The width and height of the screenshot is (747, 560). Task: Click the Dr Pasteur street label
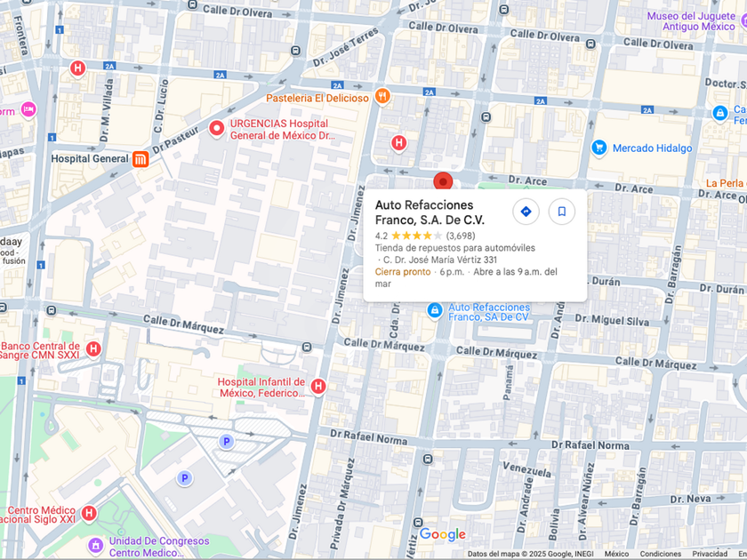(175, 140)
